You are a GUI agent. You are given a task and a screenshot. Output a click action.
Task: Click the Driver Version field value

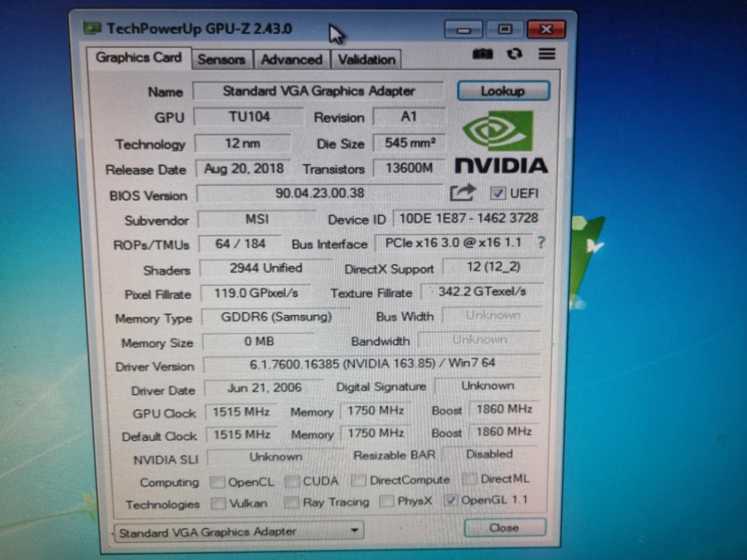(x=372, y=364)
